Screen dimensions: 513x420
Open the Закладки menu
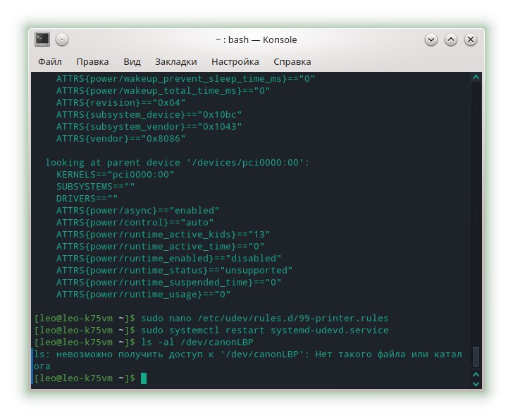click(x=176, y=61)
